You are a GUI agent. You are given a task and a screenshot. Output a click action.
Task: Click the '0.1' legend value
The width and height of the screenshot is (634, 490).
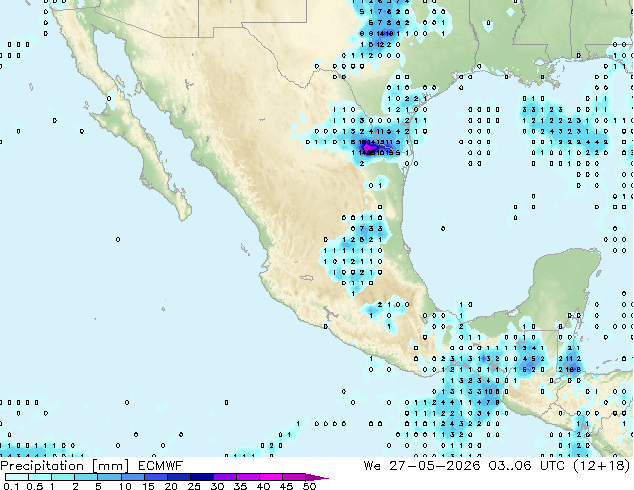coord(11,486)
